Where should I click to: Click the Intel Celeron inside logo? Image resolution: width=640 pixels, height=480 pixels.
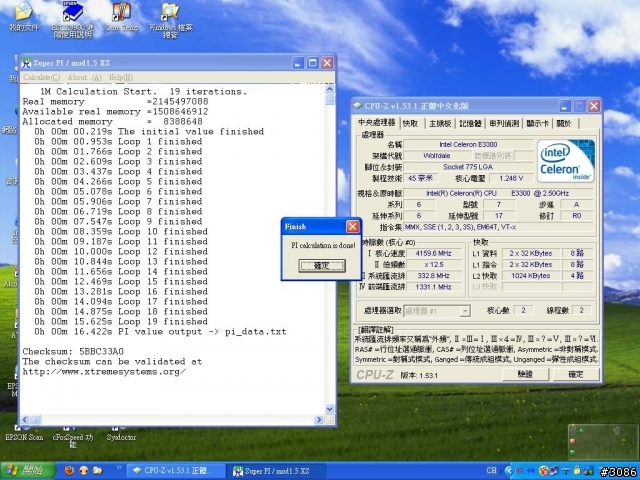(566, 161)
